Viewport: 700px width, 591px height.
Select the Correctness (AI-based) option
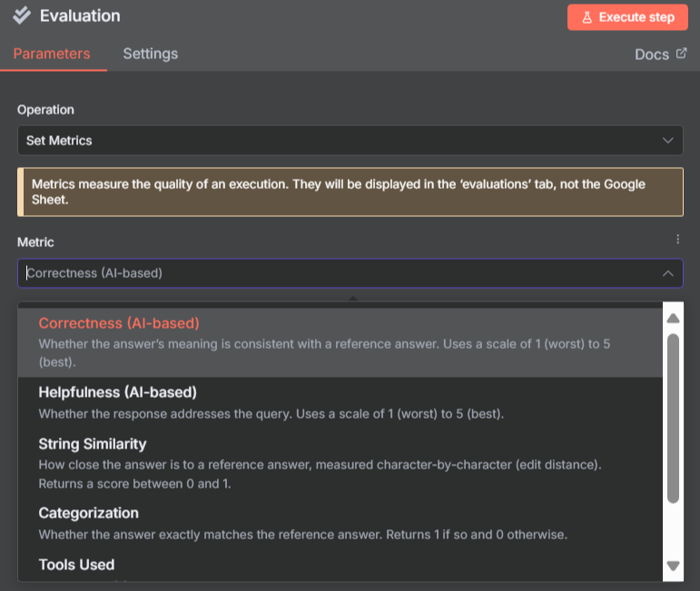(340, 342)
